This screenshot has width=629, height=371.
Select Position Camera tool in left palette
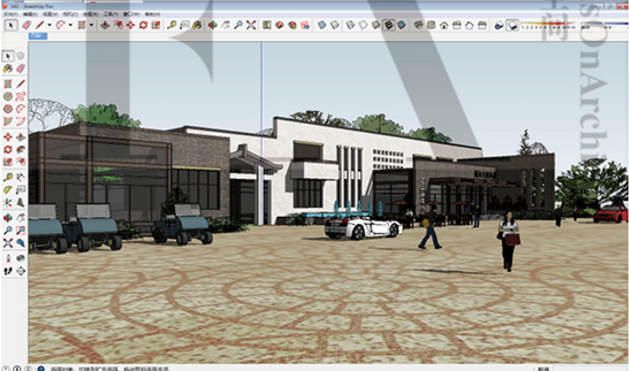(x=8, y=258)
